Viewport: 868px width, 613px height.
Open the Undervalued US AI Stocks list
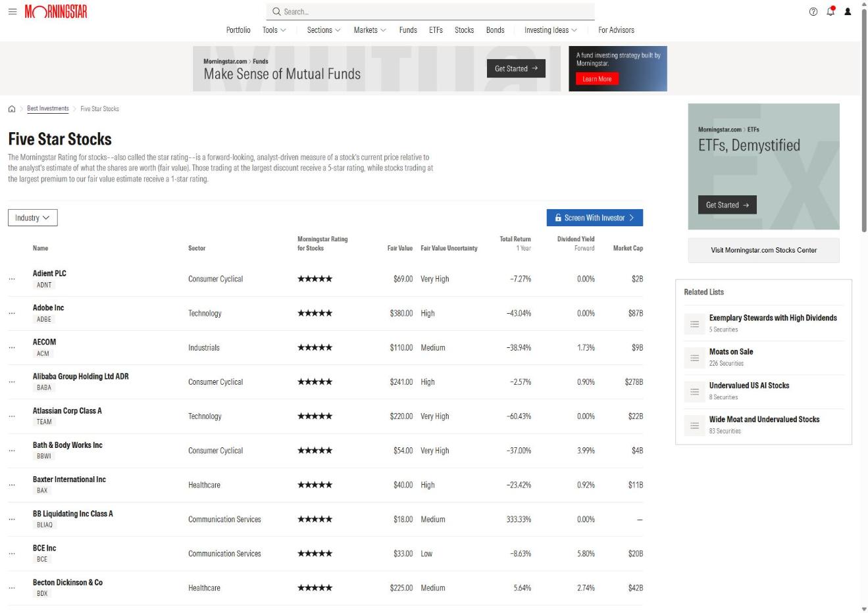[x=749, y=385]
